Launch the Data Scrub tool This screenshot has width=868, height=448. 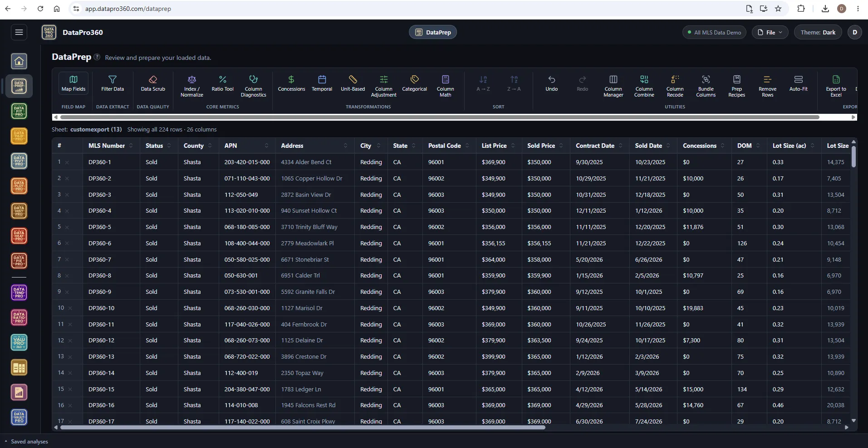(x=153, y=84)
